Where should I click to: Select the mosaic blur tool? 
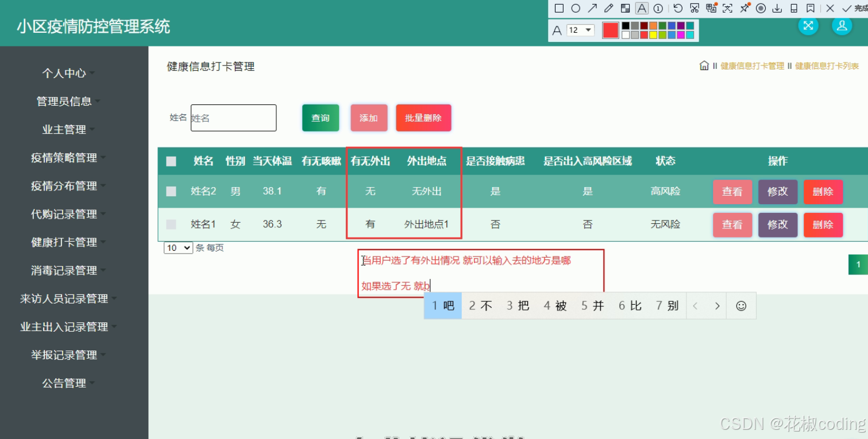(x=625, y=8)
